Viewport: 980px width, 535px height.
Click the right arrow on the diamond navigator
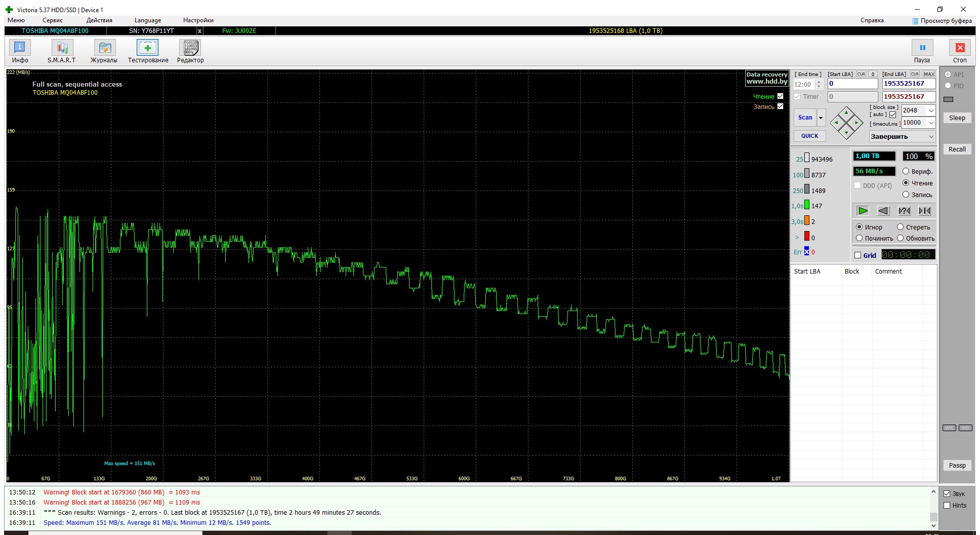pyautogui.click(x=856, y=123)
